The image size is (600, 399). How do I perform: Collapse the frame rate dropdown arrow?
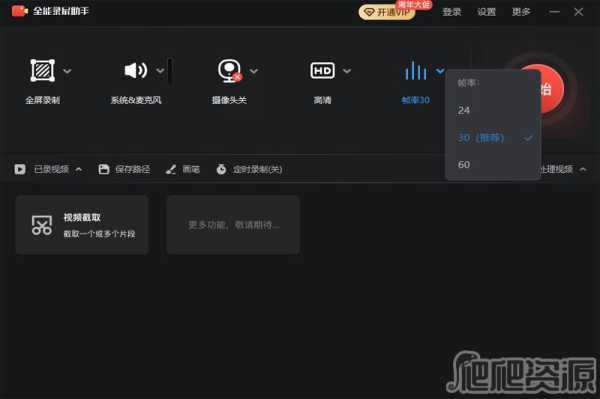440,71
